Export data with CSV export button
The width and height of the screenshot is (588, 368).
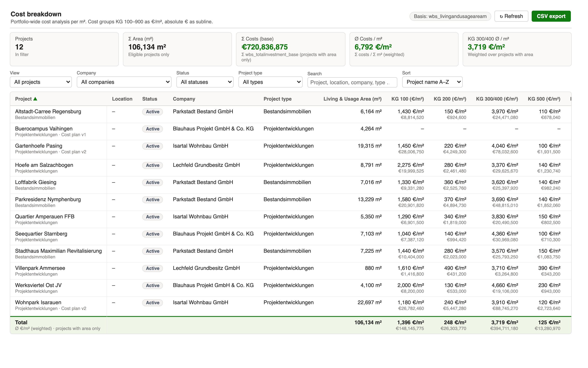(x=551, y=16)
